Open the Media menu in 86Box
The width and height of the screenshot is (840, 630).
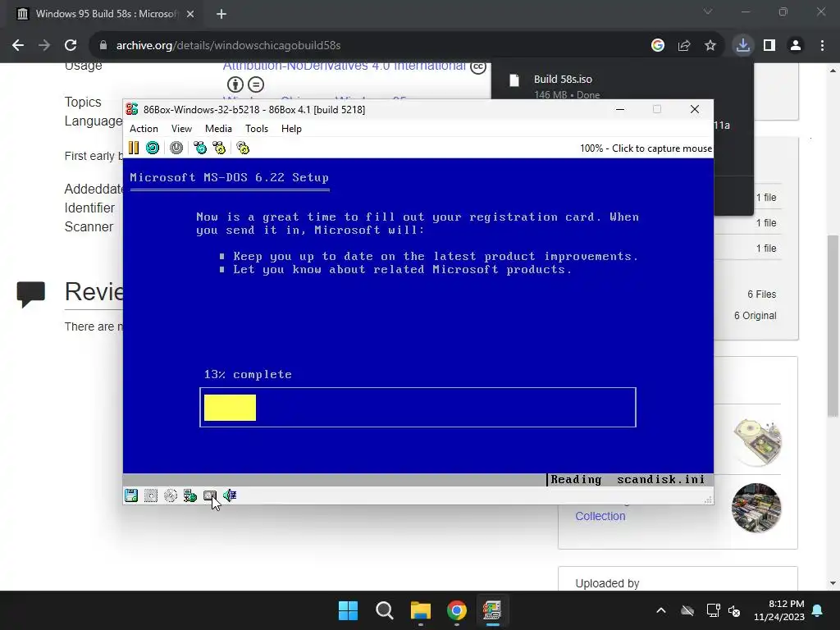pyautogui.click(x=218, y=129)
